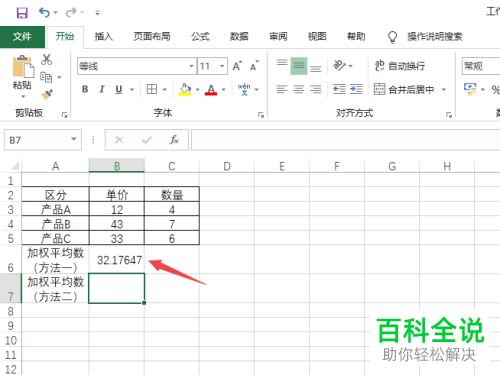Screen dimensions: 500x375
Task: Open the 剪贴板 clipboard pane launcher
Action: 64,115
